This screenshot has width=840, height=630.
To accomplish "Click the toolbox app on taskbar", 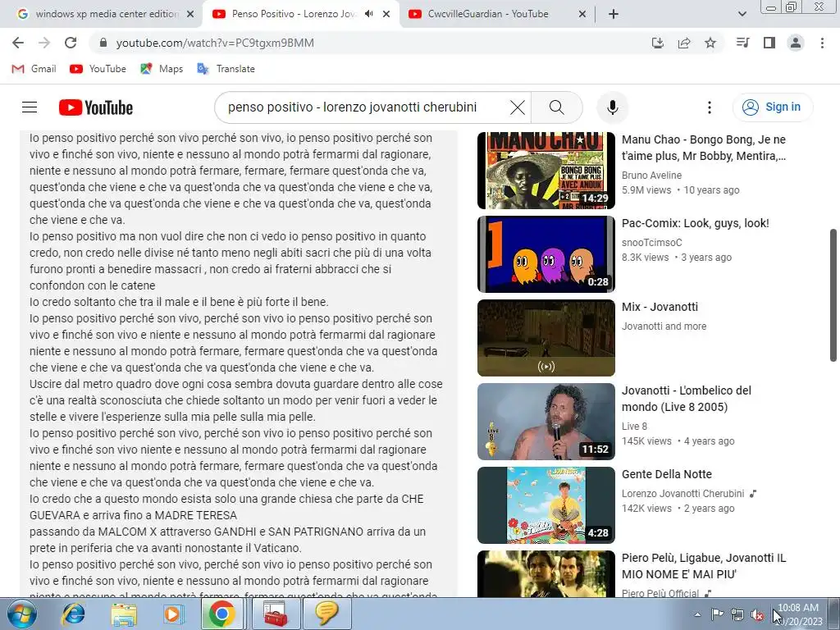I will tap(276, 614).
